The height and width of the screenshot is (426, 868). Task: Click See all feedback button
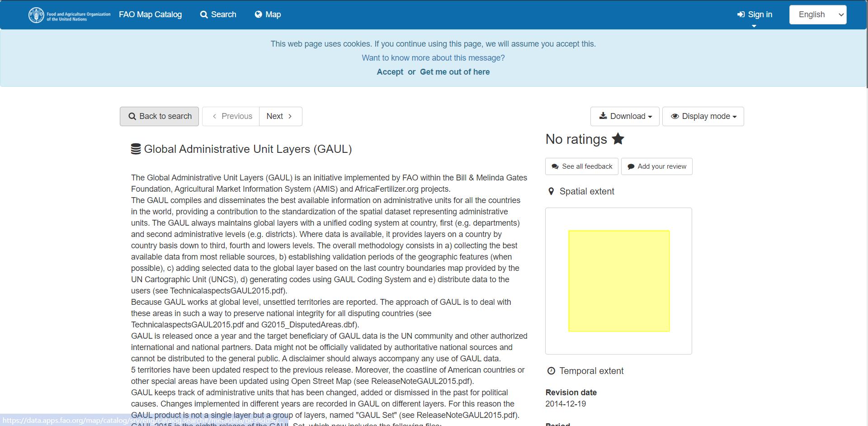point(582,166)
